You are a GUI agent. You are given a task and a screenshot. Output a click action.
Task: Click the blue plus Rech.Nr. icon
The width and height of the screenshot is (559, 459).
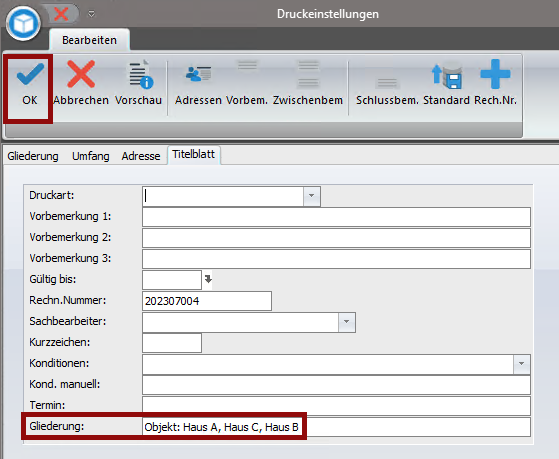495,74
